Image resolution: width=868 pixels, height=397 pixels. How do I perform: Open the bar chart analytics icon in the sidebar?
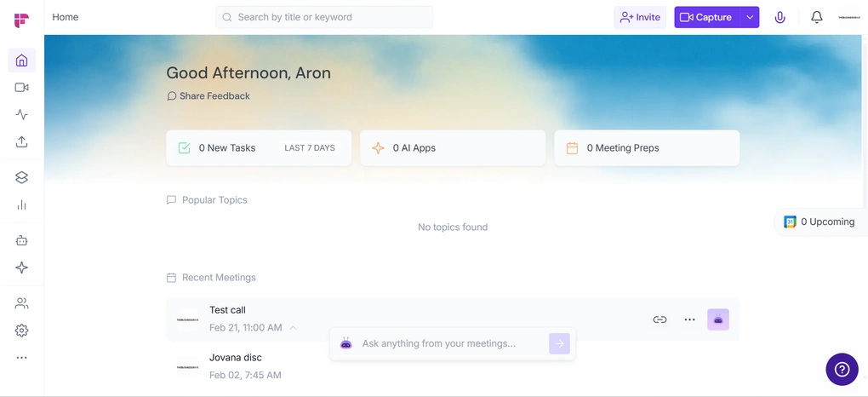coord(21,205)
